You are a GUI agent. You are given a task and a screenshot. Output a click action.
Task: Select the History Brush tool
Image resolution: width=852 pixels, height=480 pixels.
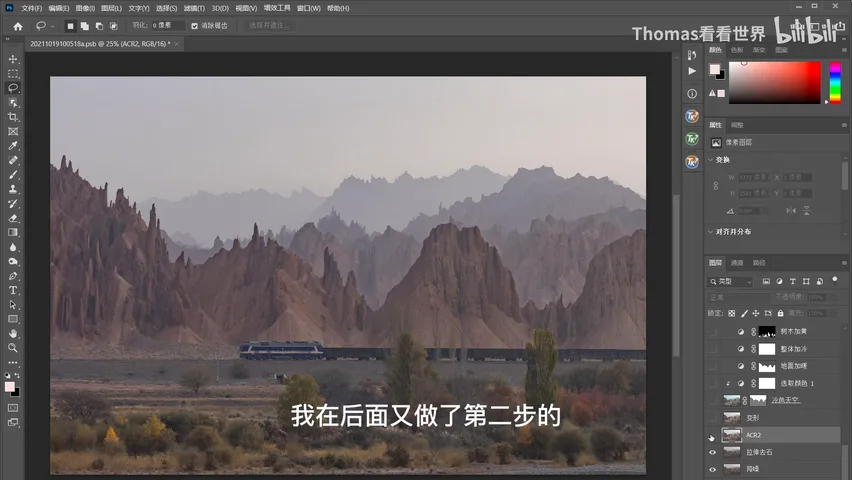point(13,204)
